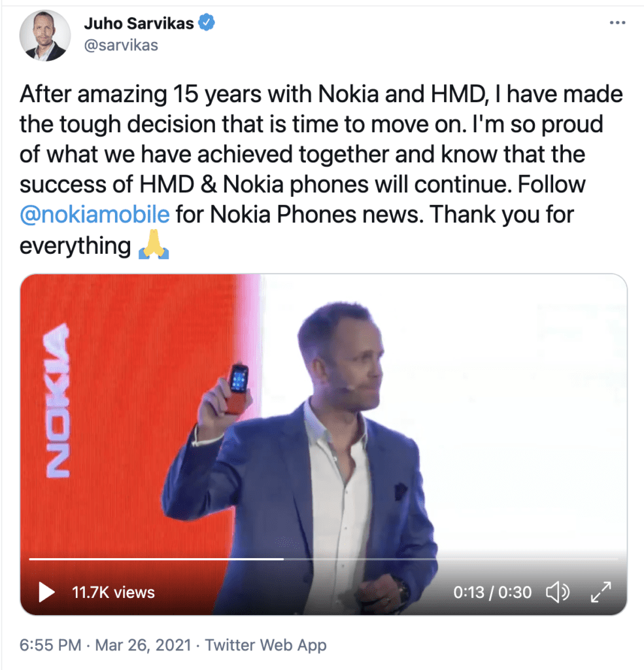Mute the video with the speaker icon
This screenshot has height=670, width=644.
(x=558, y=593)
